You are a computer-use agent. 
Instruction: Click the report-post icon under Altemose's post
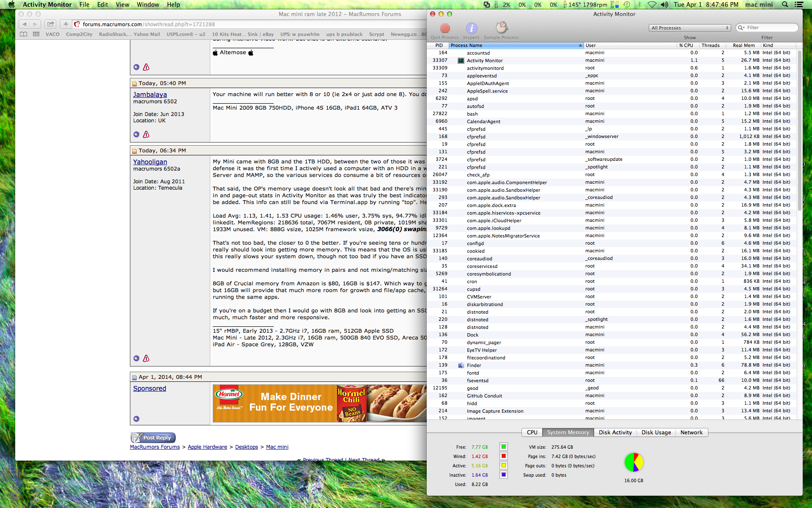coord(146,67)
